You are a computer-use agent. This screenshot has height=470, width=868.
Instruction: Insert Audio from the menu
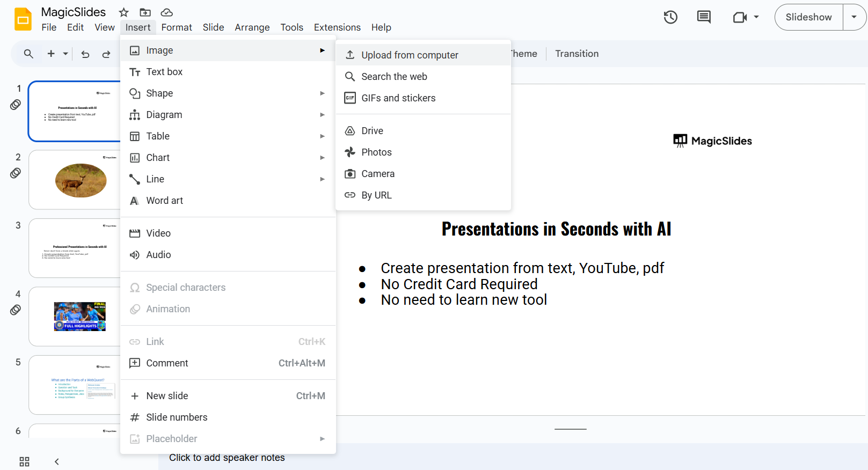228,255
